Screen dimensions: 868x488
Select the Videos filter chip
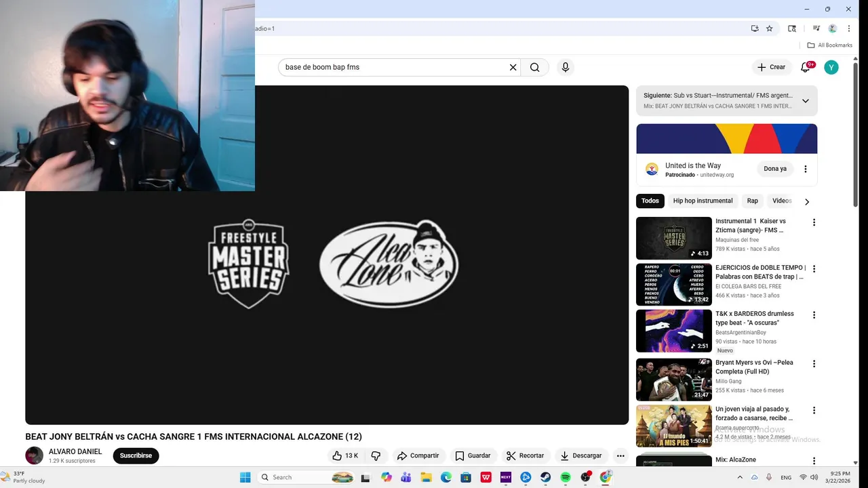pyautogui.click(x=781, y=201)
